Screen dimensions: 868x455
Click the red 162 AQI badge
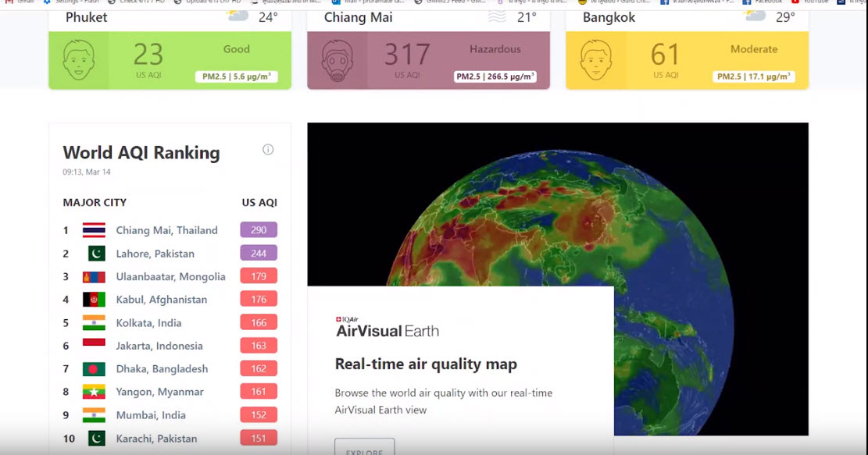coord(259,368)
